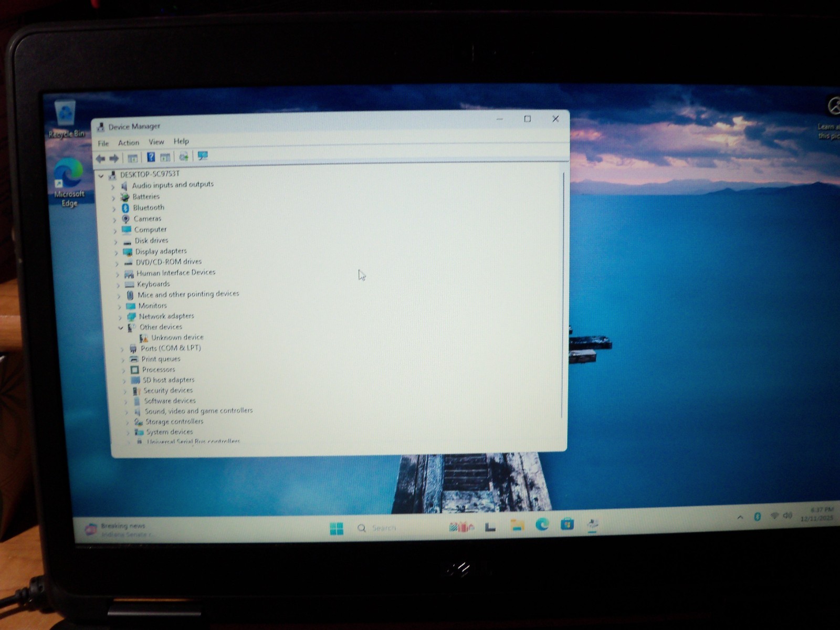Expand the Display adapters category
This screenshot has height=630, width=840.
pos(117,253)
